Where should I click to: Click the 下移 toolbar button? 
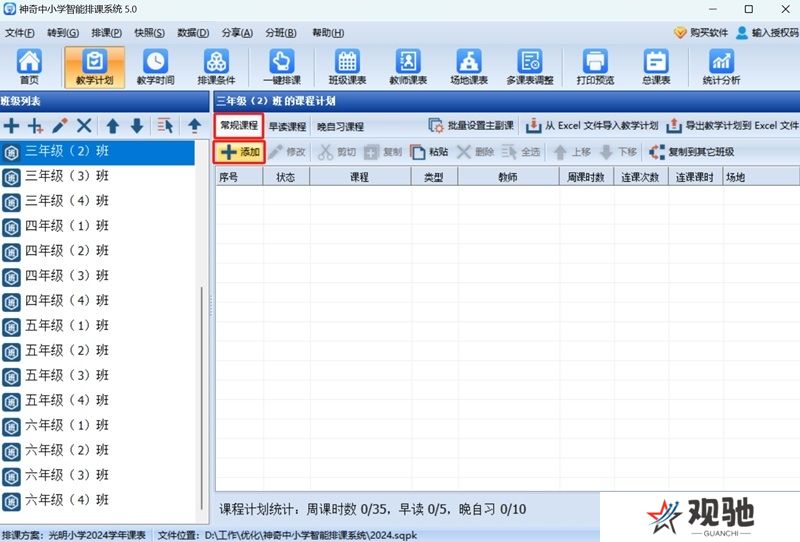click(x=618, y=152)
